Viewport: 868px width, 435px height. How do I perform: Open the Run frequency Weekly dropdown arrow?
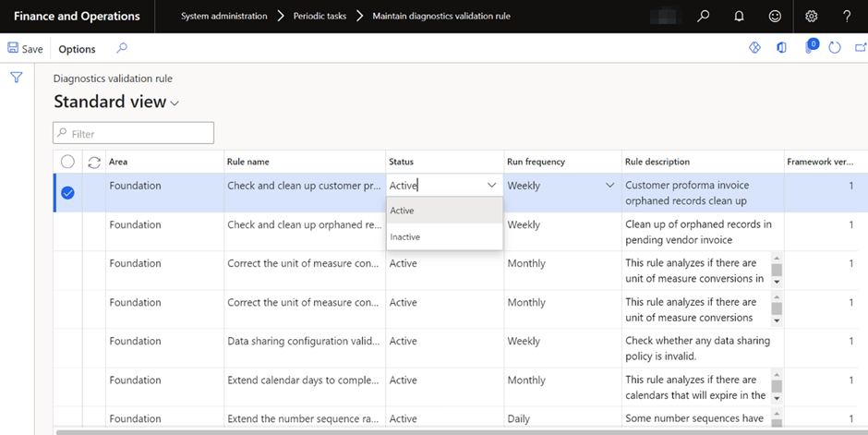coord(609,186)
